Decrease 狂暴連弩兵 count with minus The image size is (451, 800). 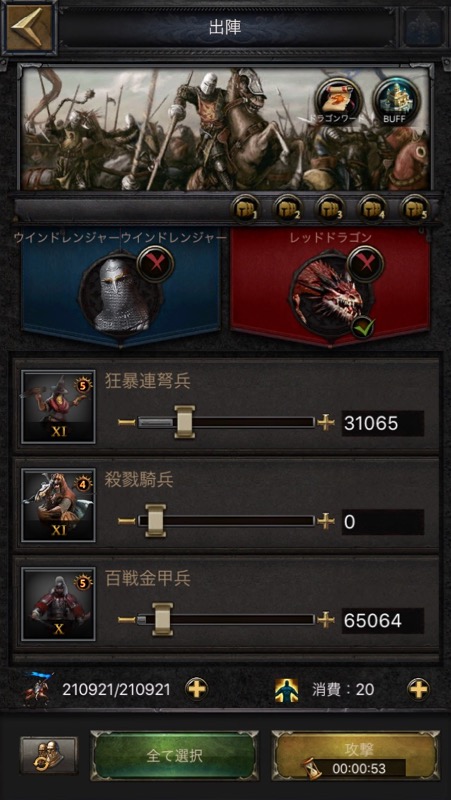coord(127,422)
